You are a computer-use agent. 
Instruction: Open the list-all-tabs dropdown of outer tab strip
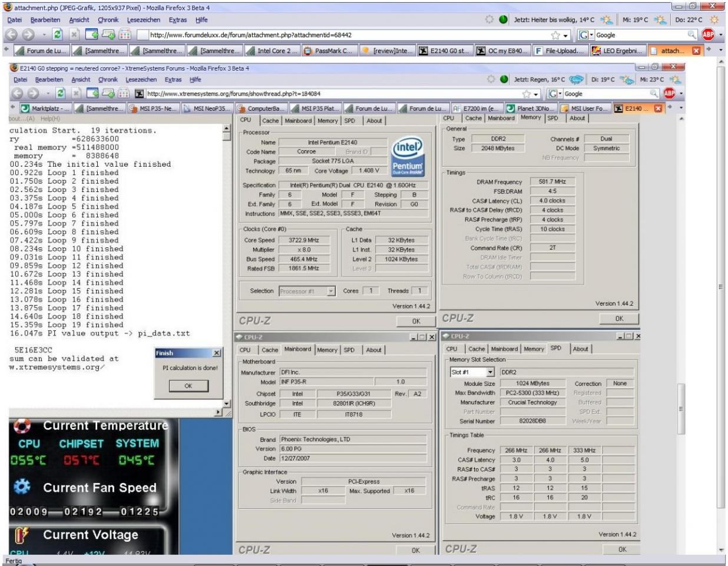(x=720, y=50)
